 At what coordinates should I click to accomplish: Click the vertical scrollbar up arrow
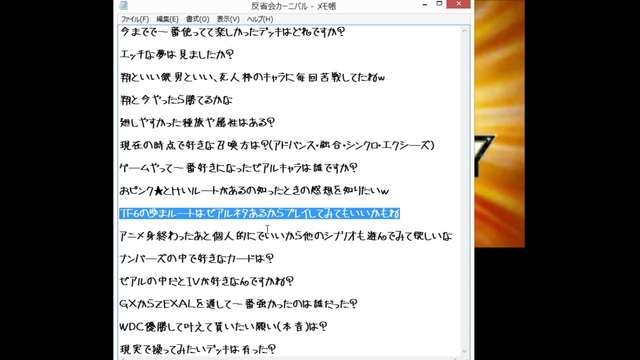click(464, 31)
